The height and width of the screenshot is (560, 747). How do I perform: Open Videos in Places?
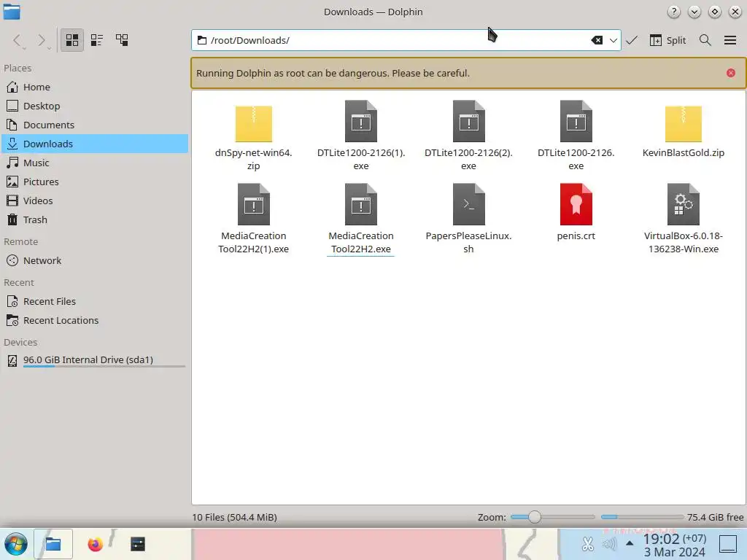click(x=95, y=201)
